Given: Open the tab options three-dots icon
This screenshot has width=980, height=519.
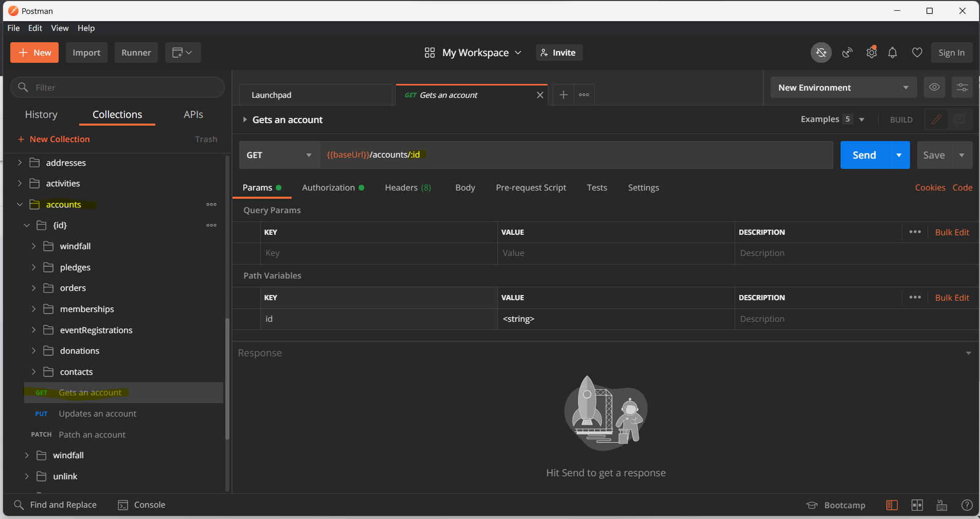Looking at the screenshot, I should [584, 95].
